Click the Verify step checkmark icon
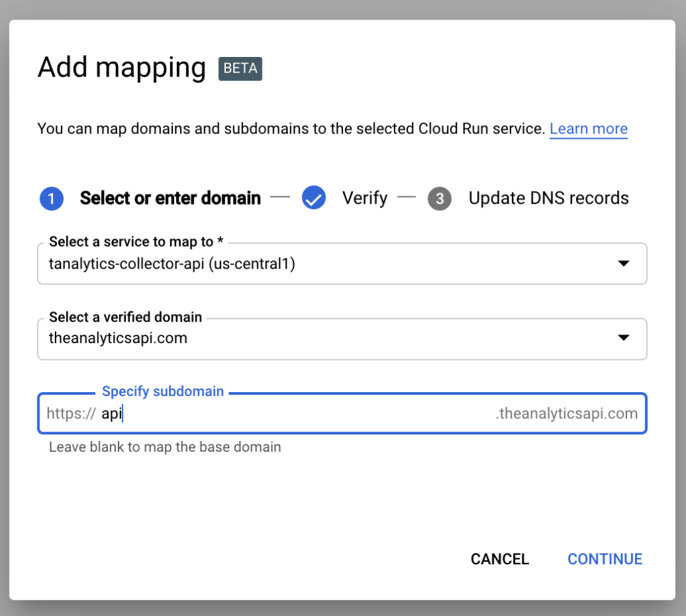686x616 pixels. click(x=314, y=198)
